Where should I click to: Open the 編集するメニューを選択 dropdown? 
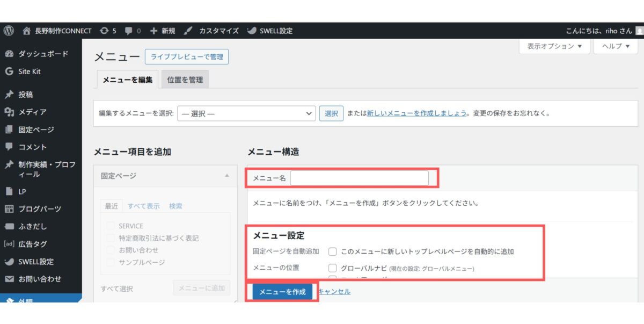[246, 113]
